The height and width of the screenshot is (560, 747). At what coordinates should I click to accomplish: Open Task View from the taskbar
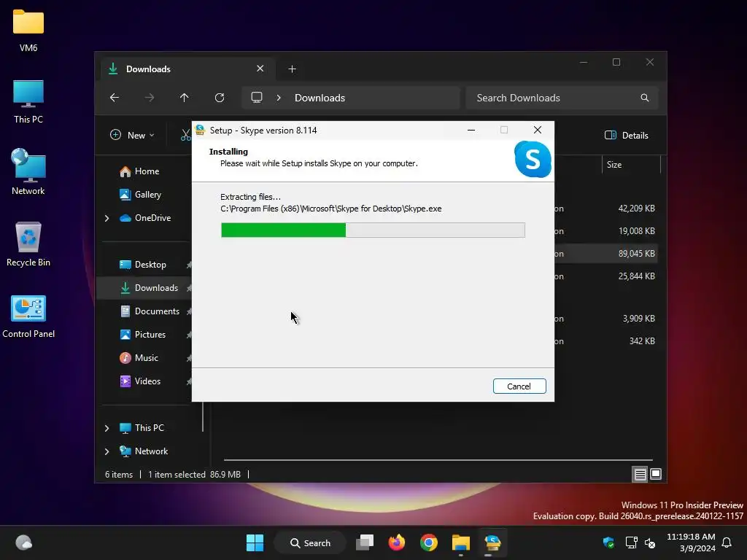pyautogui.click(x=365, y=542)
